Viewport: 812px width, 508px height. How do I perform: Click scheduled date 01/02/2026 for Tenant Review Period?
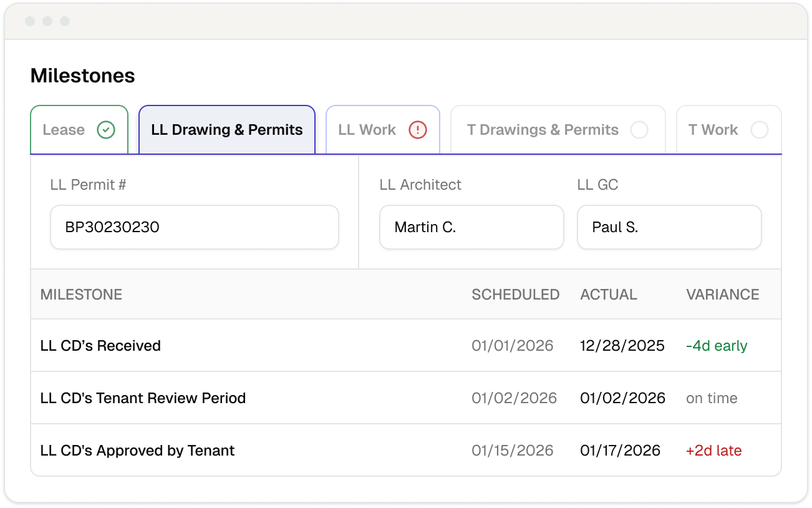[x=515, y=398]
